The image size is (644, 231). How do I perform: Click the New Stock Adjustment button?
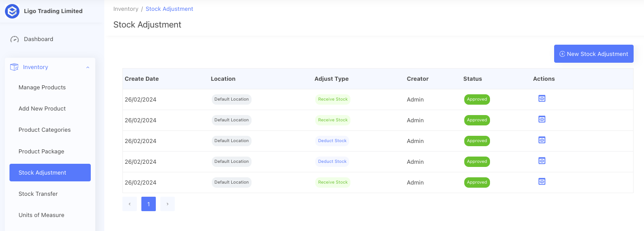[x=593, y=54]
